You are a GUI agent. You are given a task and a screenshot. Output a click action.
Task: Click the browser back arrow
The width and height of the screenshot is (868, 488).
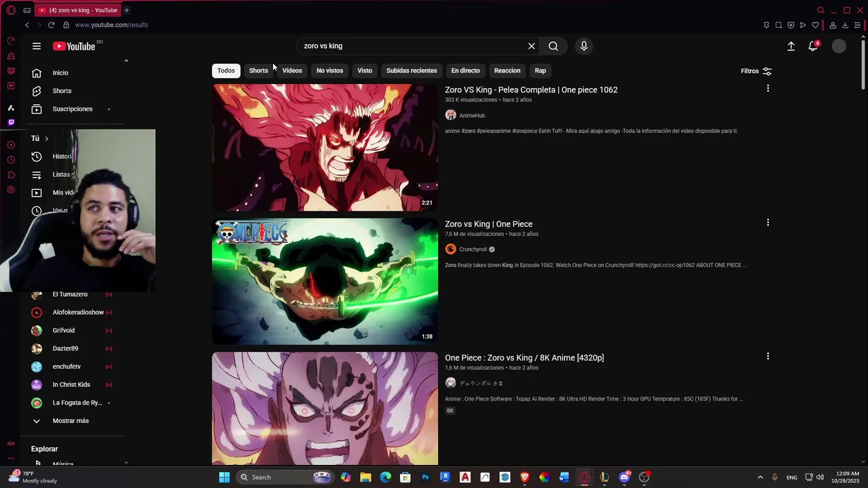[27, 25]
